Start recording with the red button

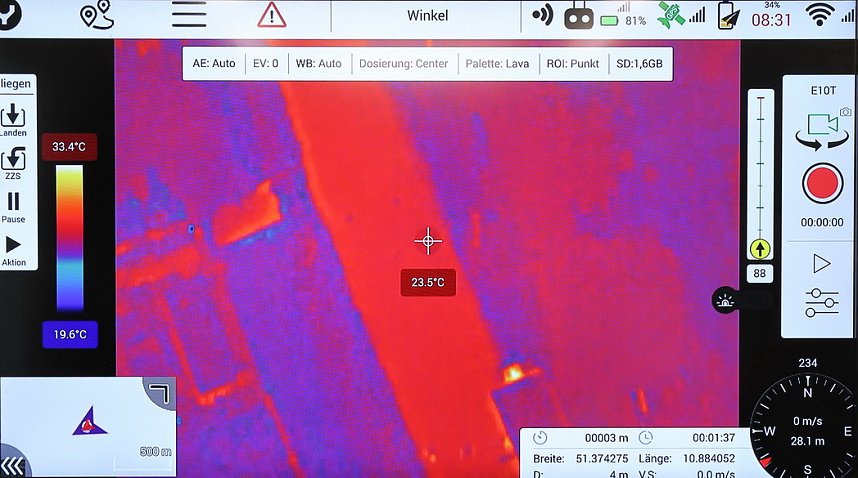coord(822,183)
